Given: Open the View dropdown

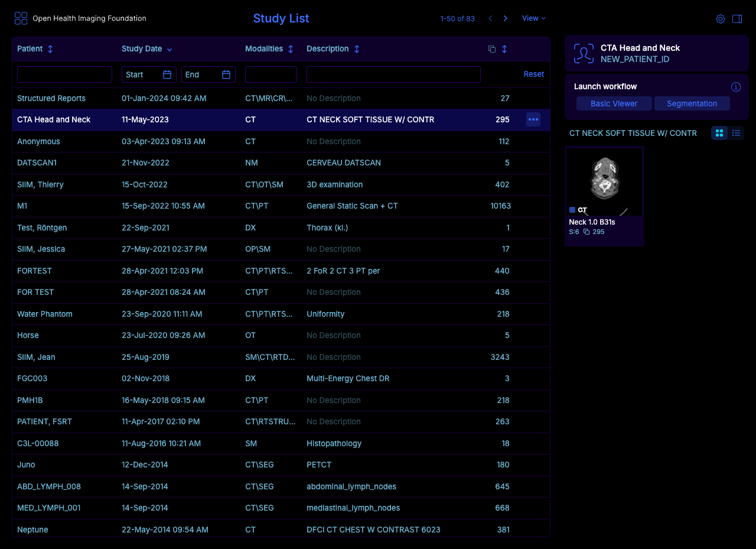Looking at the screenshot, I should [534, 18].
